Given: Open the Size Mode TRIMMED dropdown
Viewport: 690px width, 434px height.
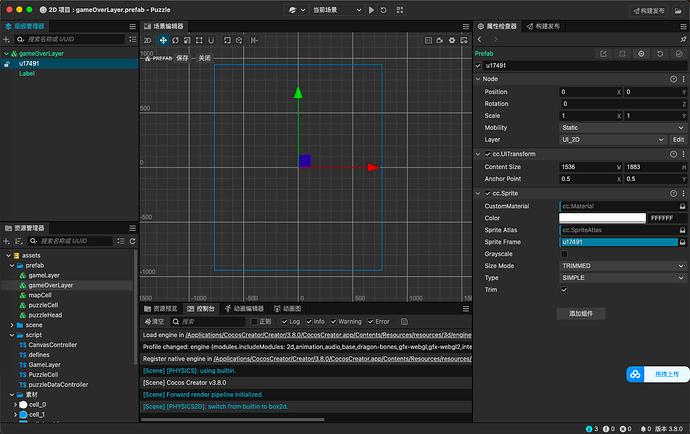Looking at the screenshot, I should (x=622, y=266).
